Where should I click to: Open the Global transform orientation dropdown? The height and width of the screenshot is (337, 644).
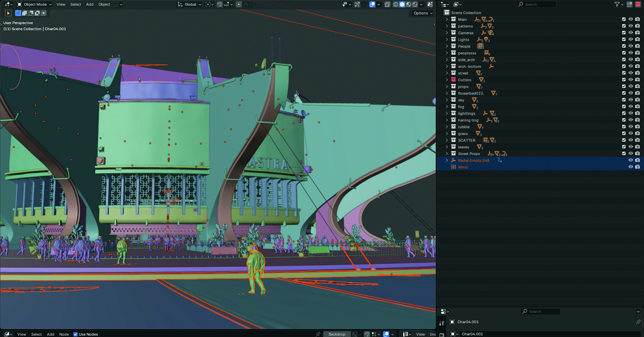[x=190, y=4]
